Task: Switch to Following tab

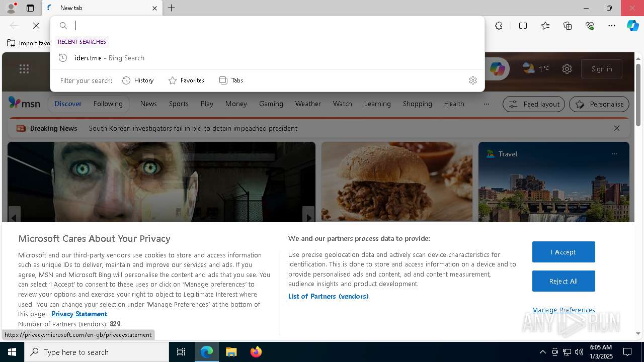Action: 108,104
